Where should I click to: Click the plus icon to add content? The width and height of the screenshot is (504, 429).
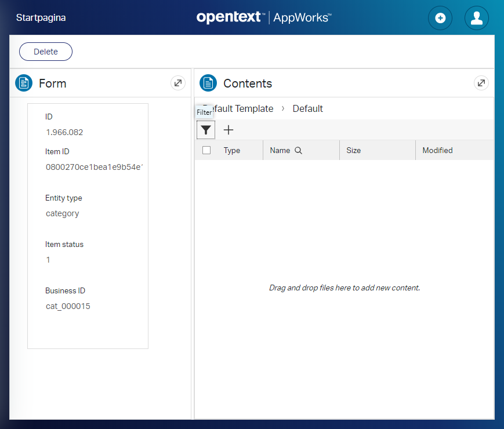click(229, 130)
